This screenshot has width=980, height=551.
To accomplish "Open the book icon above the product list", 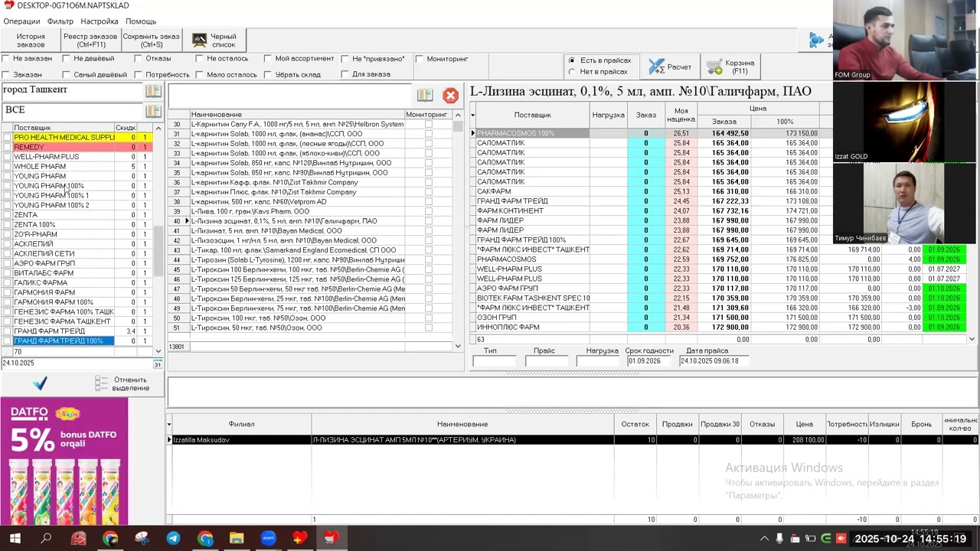I will pos(425,95).
